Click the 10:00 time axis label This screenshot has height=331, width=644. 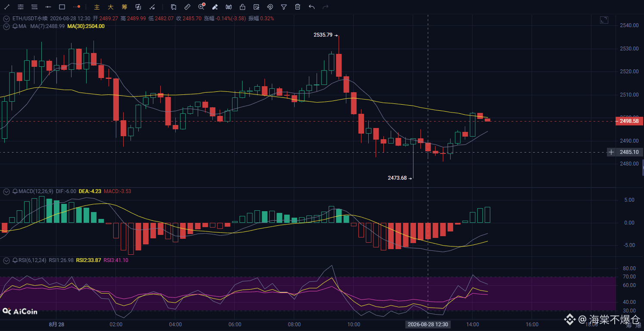354,325
